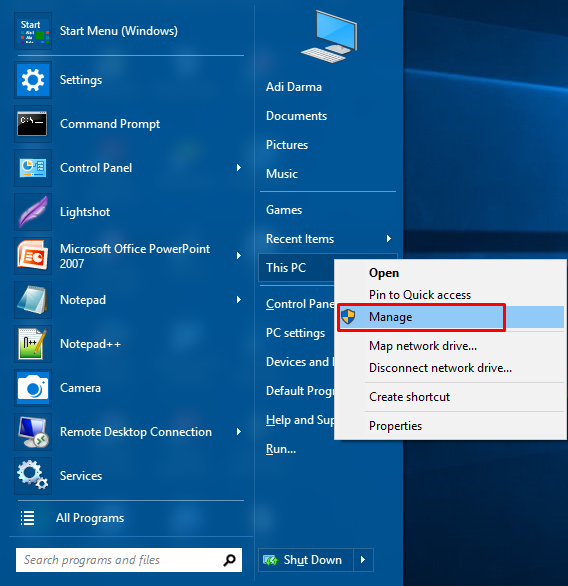Click Run... entry
The image size is (568, 586).
pos(281,449)
